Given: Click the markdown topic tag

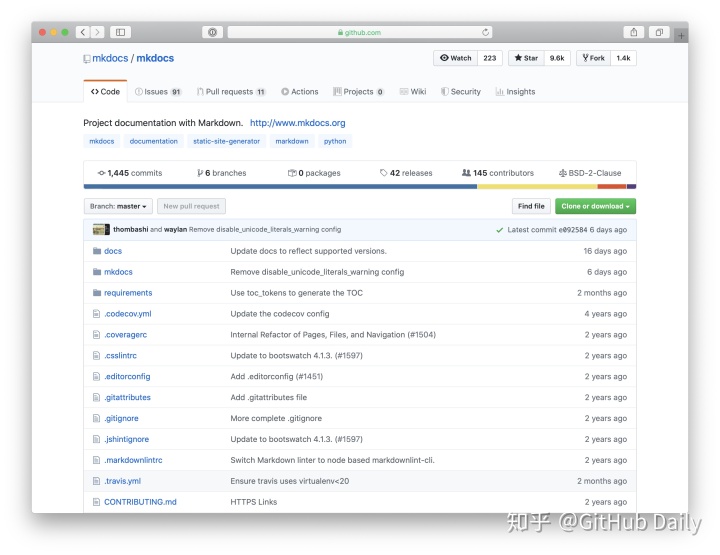Looking at the screenshot, I should click(x=292, y=141).
